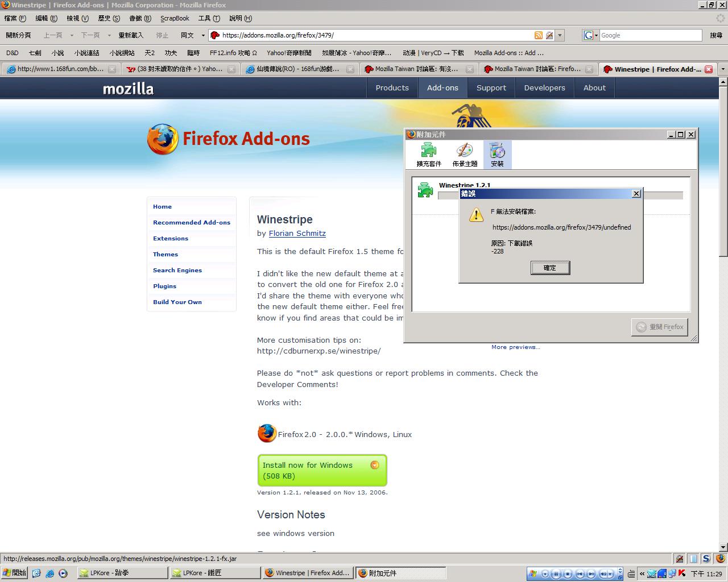Click the page vertical scrollbar down arrow
728x582 pixels.
pos(723,547)
